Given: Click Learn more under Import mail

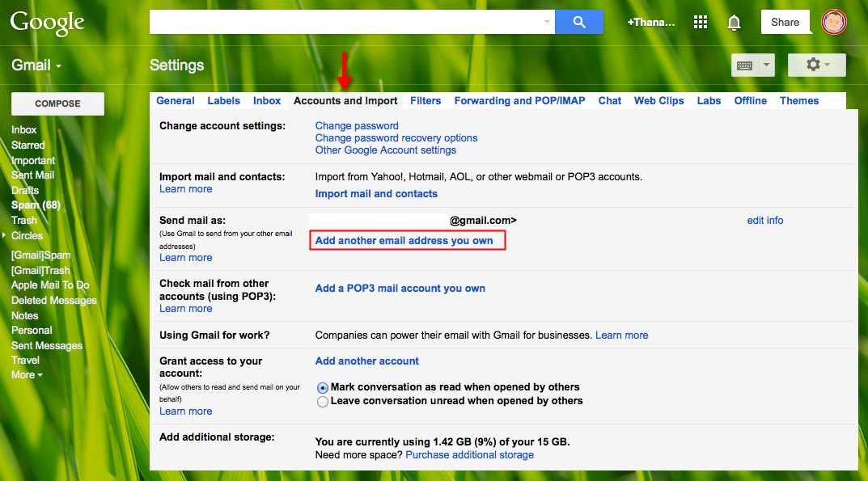Looking at the screenshot, I should [186, 189].
